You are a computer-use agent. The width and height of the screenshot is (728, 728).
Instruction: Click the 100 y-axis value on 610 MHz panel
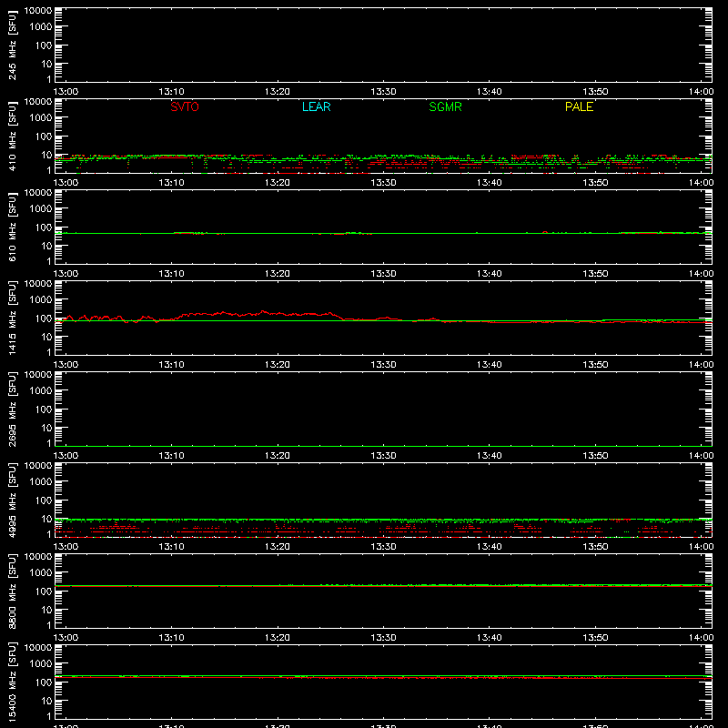click(44, 227)
